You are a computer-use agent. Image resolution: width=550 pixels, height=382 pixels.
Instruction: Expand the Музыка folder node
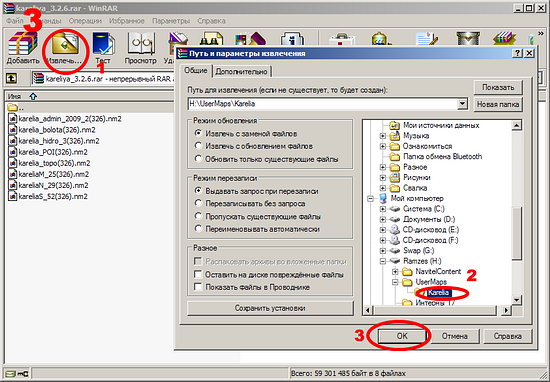(x=383, y=136)
